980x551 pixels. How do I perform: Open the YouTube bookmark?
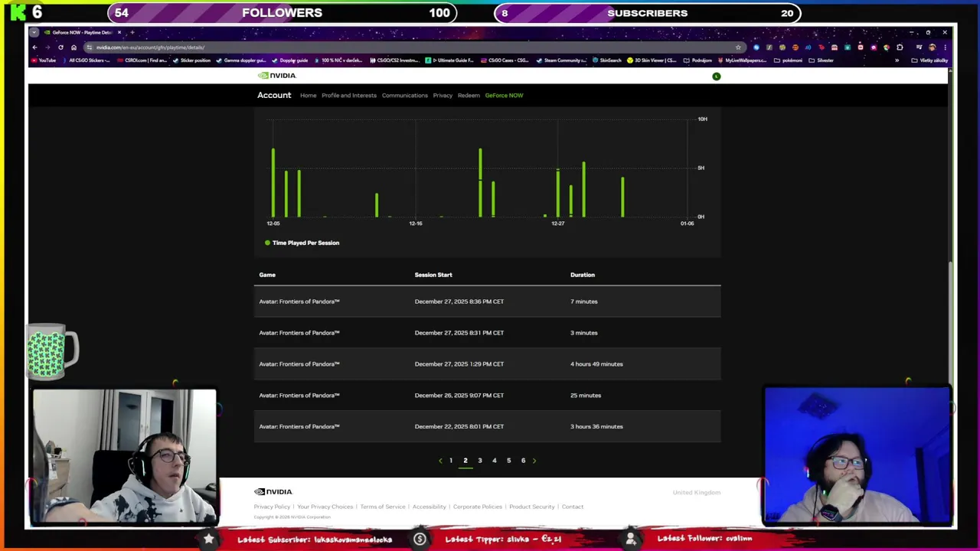pos(43,60)
